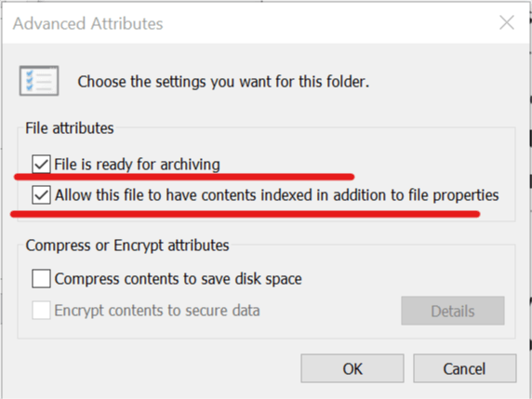This screenshot has height=399, width=532.
Task: Close the Advanced Attributes dialog
Action: click(x=507, y=22)
